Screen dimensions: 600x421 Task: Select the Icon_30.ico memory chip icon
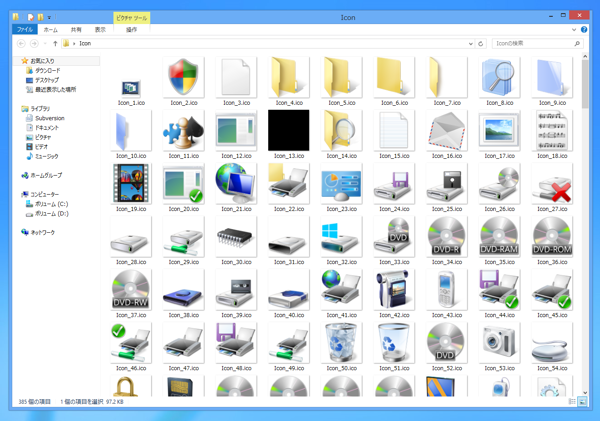coord(236,237)
